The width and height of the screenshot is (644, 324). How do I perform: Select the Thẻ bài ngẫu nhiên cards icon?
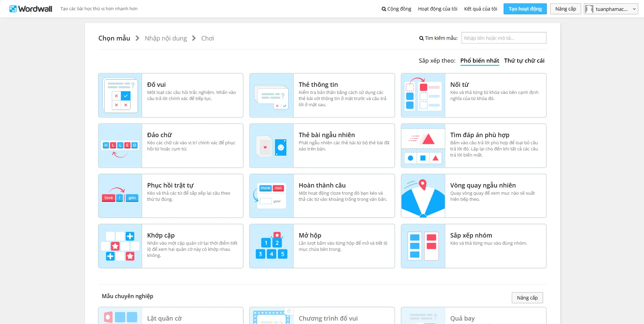(x=272, y=146)
